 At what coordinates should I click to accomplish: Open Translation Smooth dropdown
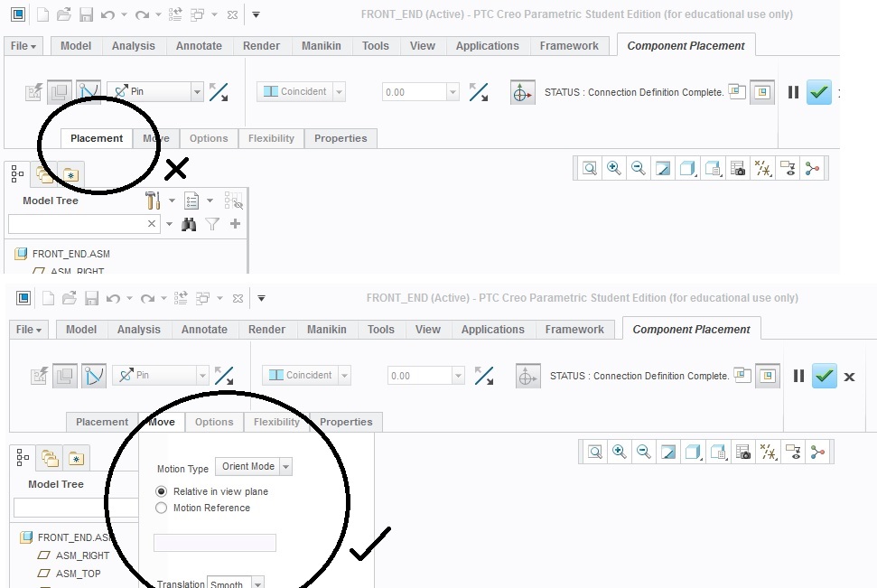click(257, 583)
